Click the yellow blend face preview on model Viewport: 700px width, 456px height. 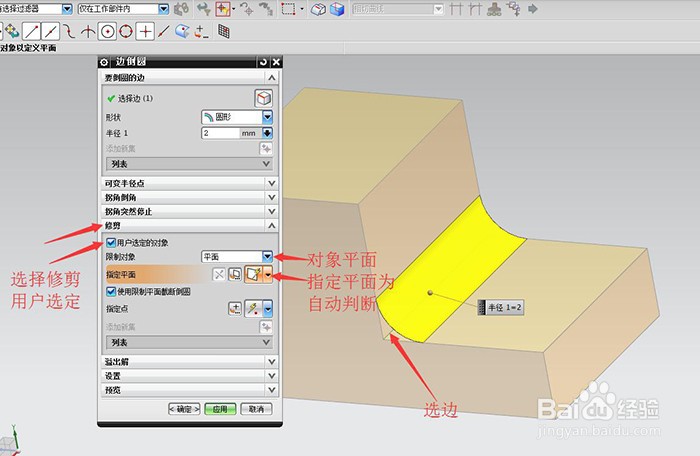[451, 268]
